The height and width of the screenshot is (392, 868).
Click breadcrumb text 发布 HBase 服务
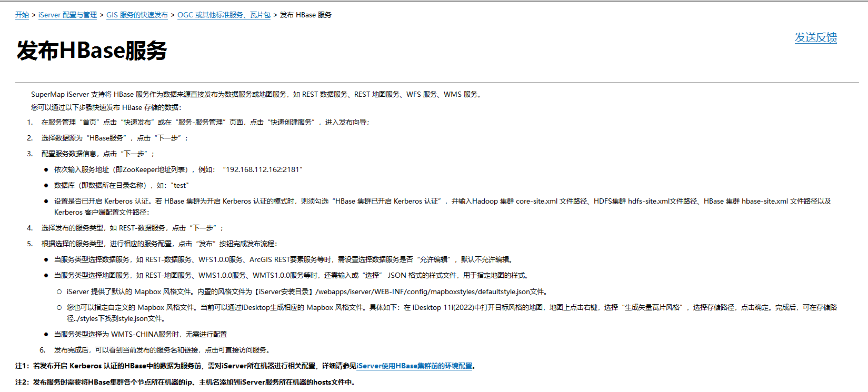click(306, 15)
